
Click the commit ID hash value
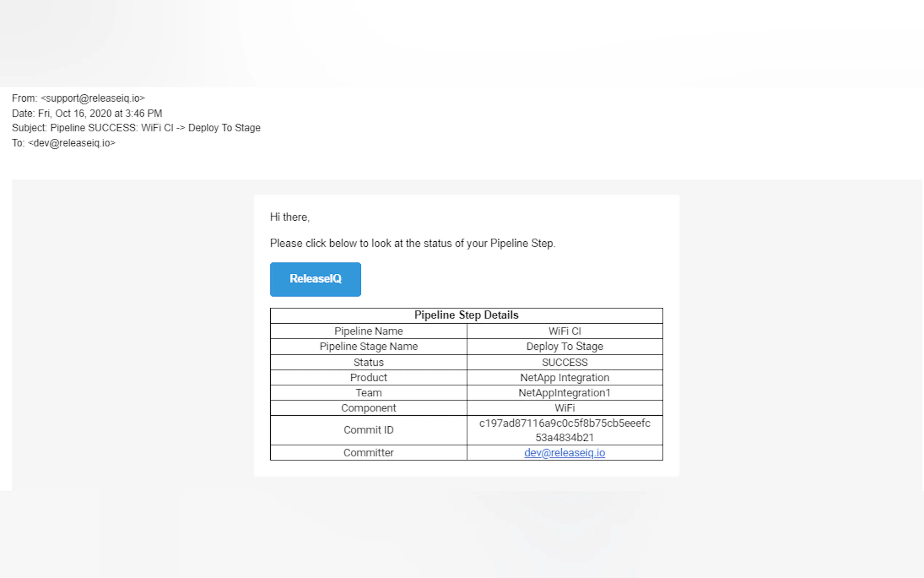point(564,430)
